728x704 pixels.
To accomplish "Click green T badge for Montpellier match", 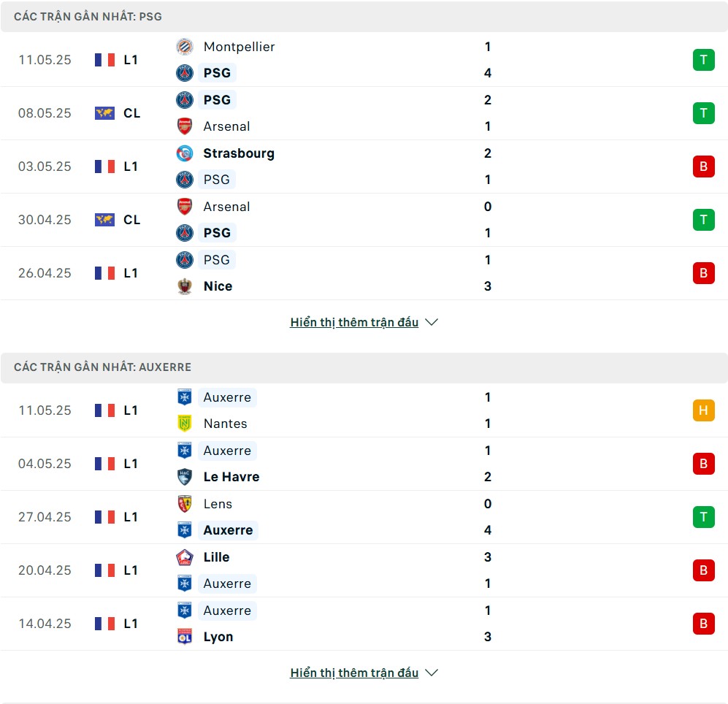I will coord(703,60).
